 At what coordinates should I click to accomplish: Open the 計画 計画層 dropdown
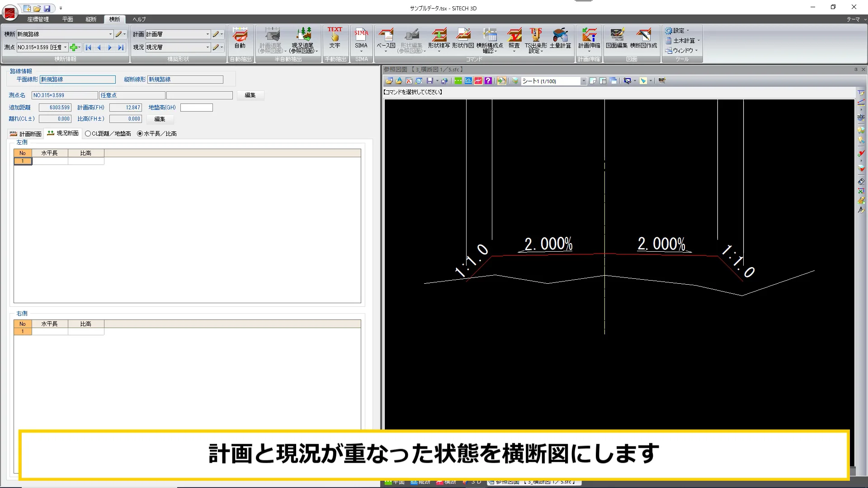(208, 34)
